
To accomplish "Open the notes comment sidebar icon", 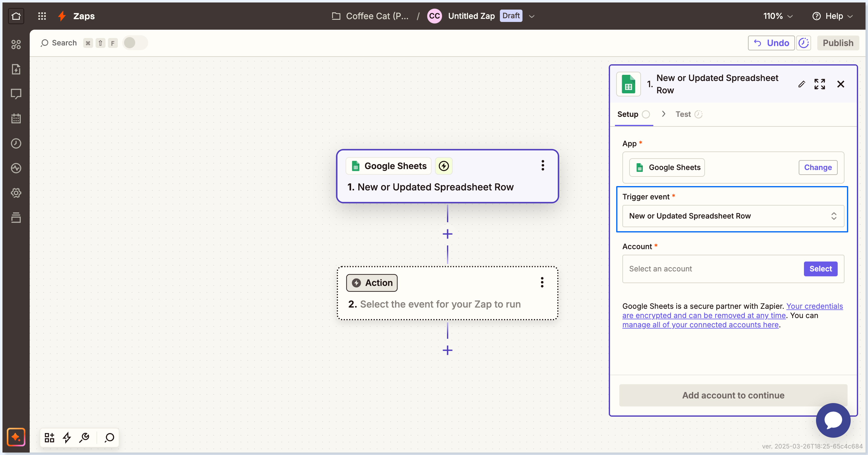I will (16, 94).
